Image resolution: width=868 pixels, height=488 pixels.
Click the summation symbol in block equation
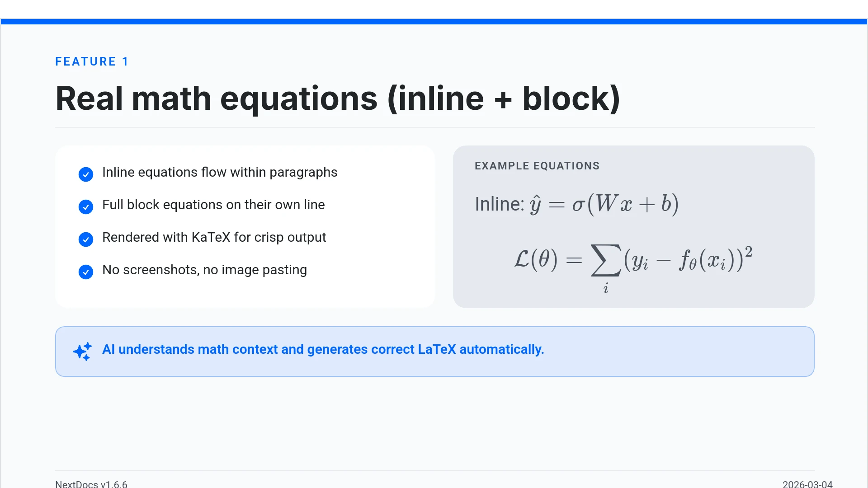(x=606, y=260)
